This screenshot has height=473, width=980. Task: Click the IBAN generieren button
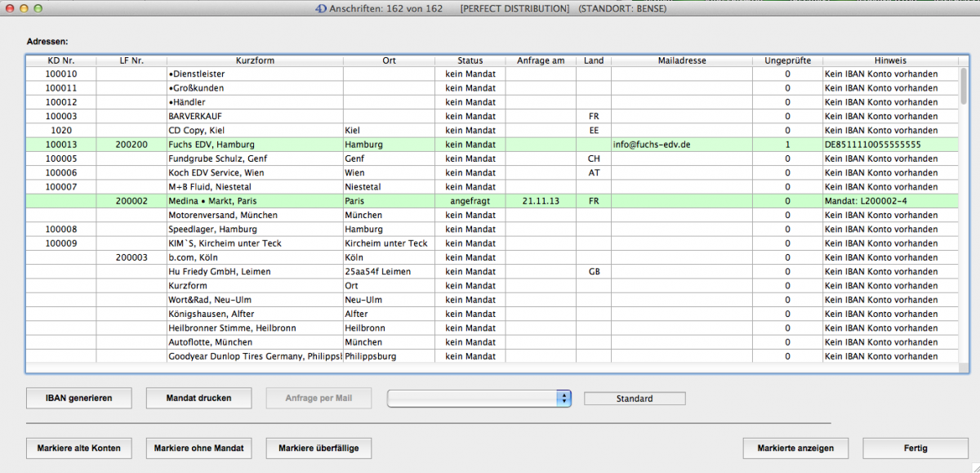click(79, 398)
